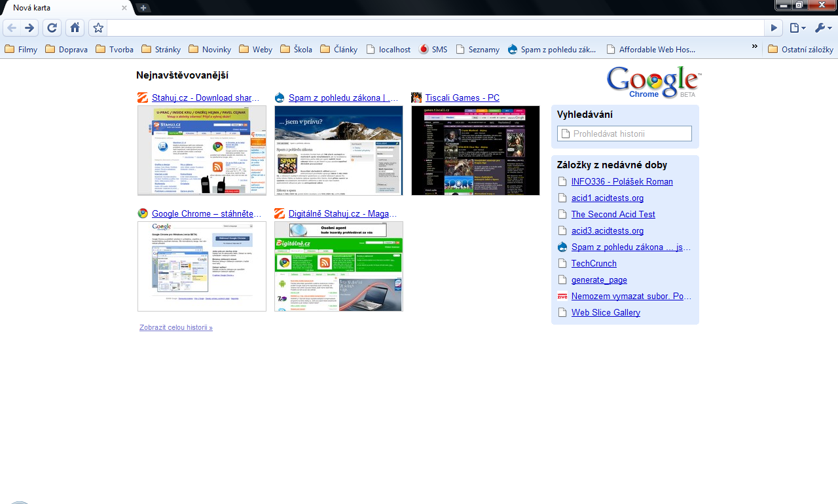Open acid1.acidtests.org bookmark
This screenshot has height=504, width=838.
click(x=608, y=198)
